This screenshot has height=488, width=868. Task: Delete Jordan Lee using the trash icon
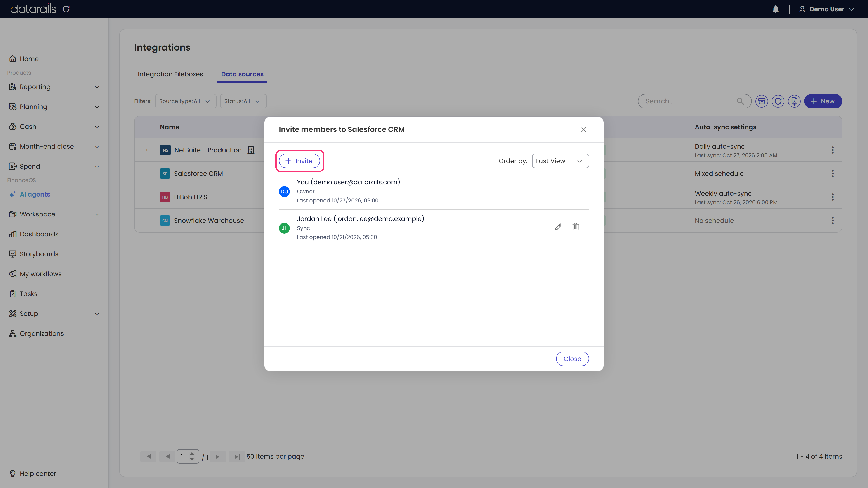[576, 227]
